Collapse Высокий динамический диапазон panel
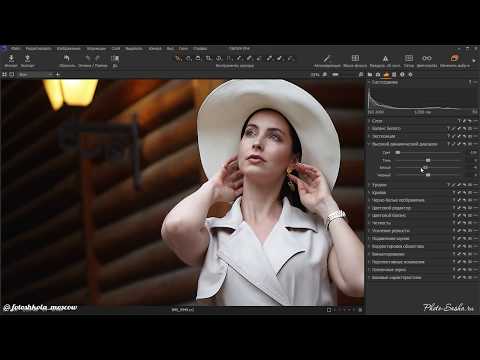The height and width of the screenshot is (360, 480). click(369, 144)
